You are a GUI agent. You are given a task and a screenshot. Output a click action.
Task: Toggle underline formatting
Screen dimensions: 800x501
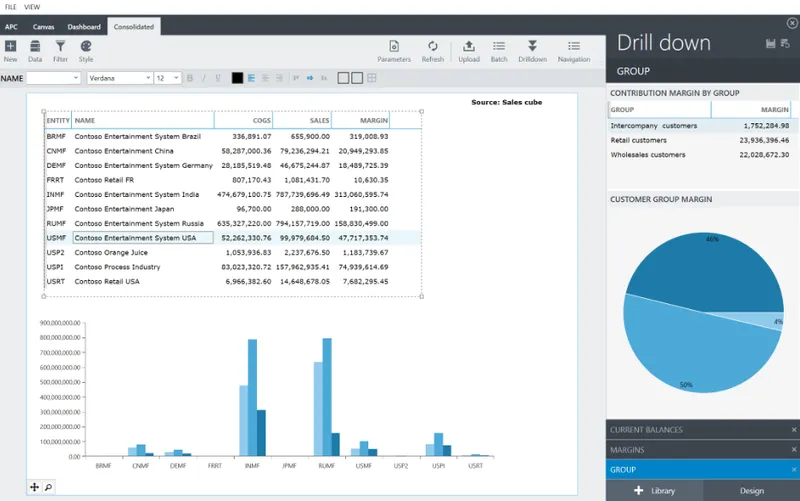point(218,78)
